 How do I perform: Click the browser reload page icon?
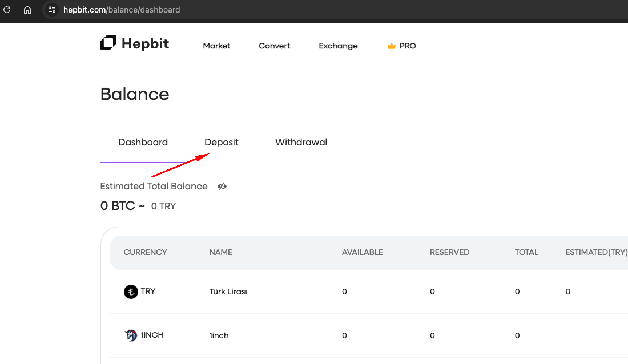[x=7, y=10]
